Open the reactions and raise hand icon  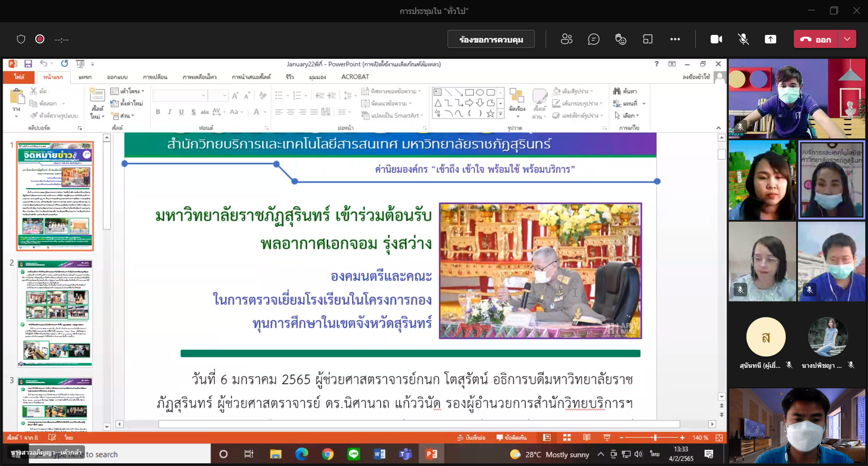pos(621,39)
